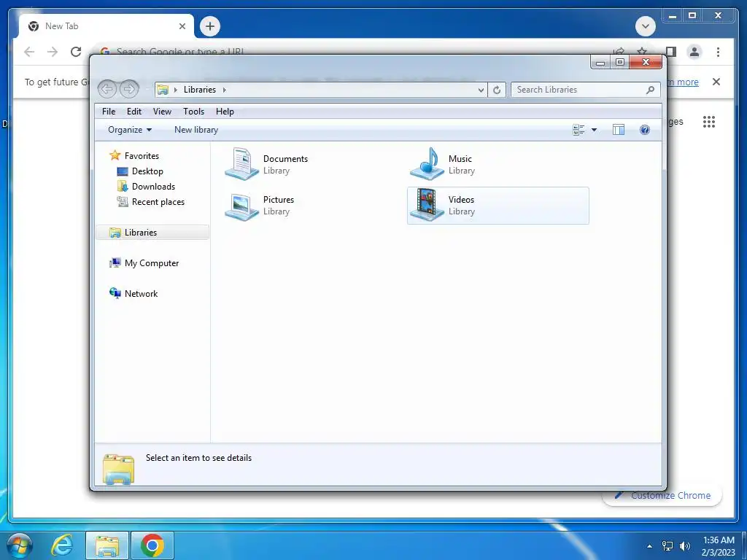Click Chrome forward arrow
Screen dimensions: 747x560
pyautogui.click(x=53, y=52)
